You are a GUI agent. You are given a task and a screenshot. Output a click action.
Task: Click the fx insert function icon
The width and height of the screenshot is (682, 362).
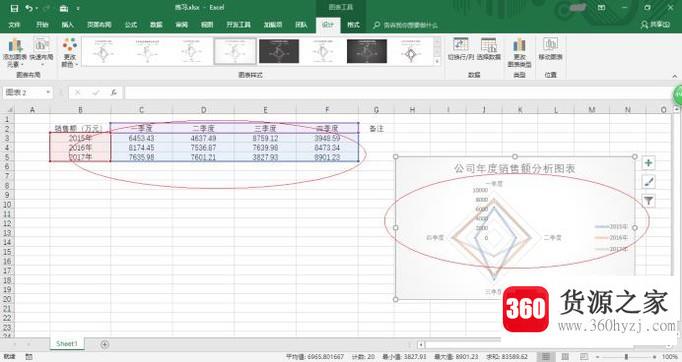pos(114,92)
